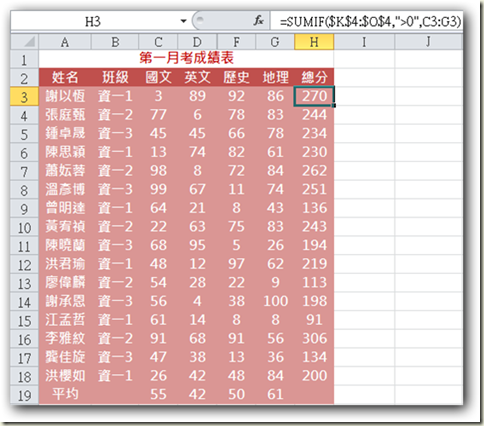This screenshot has height=426, width=484.
Task: Click the name cell 謝承恩
Action: tap(65, 302)
